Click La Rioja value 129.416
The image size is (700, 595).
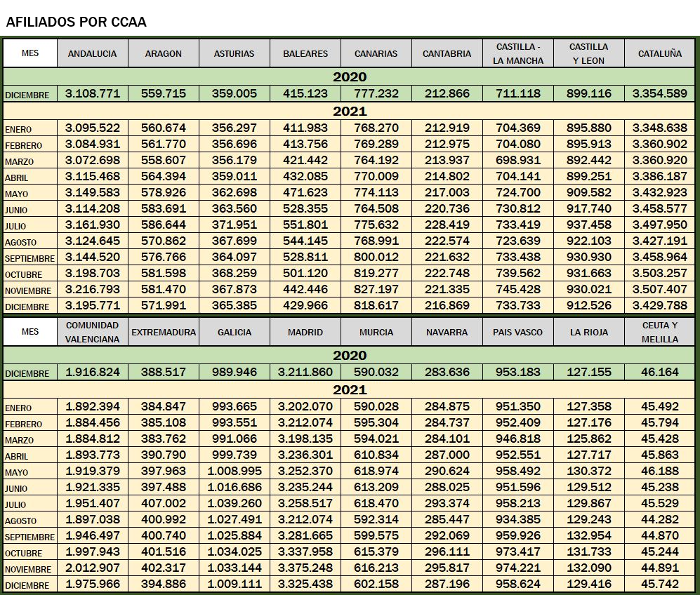coord(589,584)
